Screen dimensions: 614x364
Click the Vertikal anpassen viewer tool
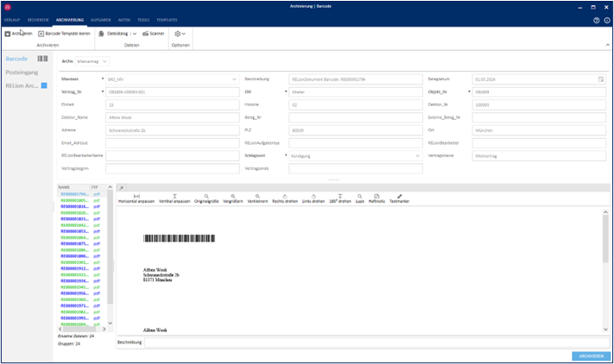coord(174,198)
